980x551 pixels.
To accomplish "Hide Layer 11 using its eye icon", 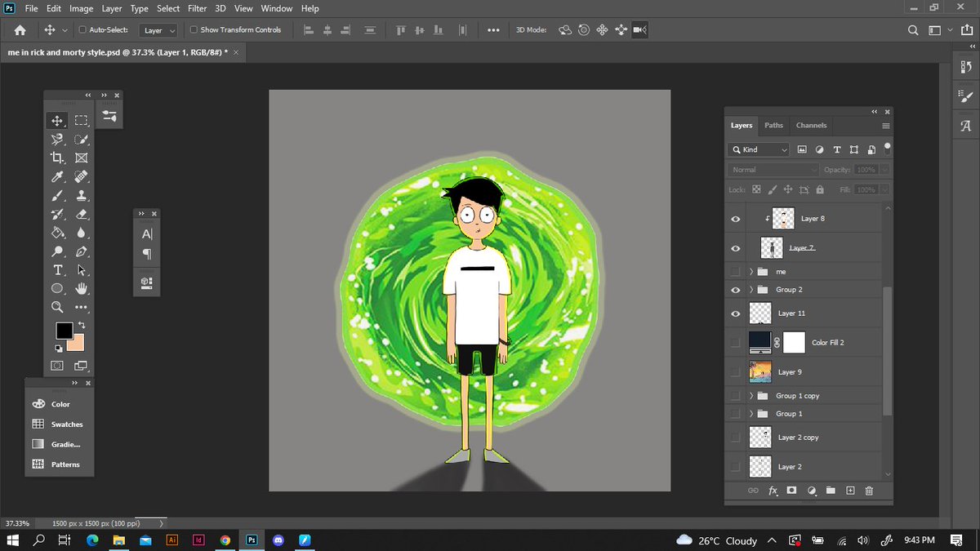I will (736, 313).
